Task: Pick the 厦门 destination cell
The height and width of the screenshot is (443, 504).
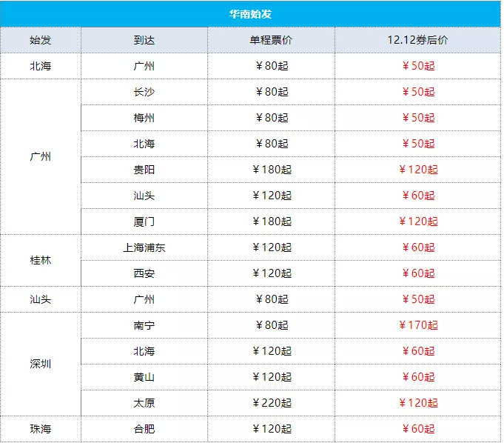Action: 144,221
